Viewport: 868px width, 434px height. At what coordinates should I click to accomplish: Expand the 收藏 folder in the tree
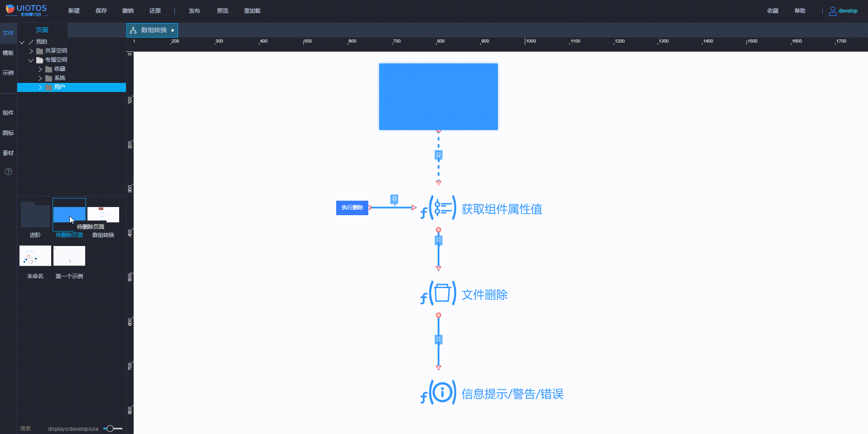pos(40,69)
